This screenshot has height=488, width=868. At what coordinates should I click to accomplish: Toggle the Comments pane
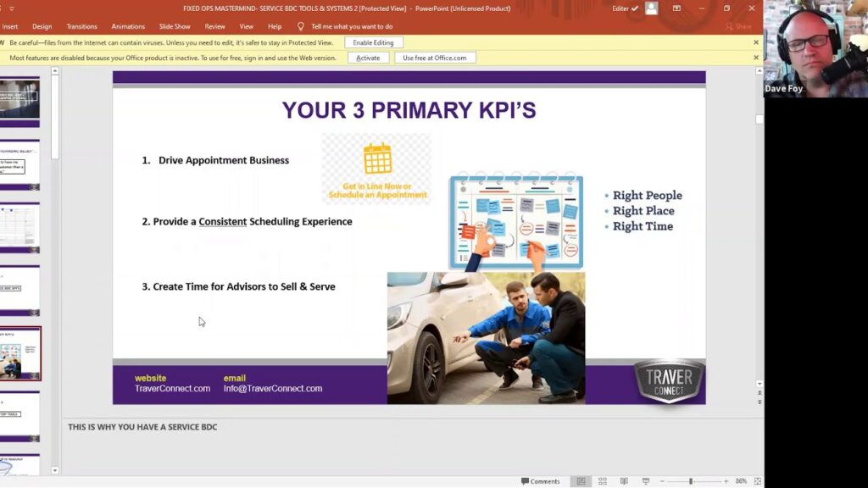pyautogui.click(x=540, y=481)
